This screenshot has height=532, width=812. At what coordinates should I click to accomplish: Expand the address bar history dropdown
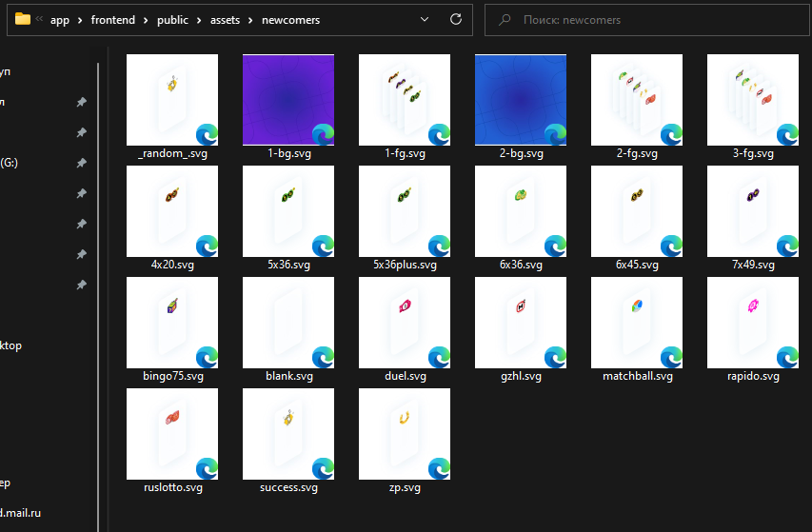(426, 19)
